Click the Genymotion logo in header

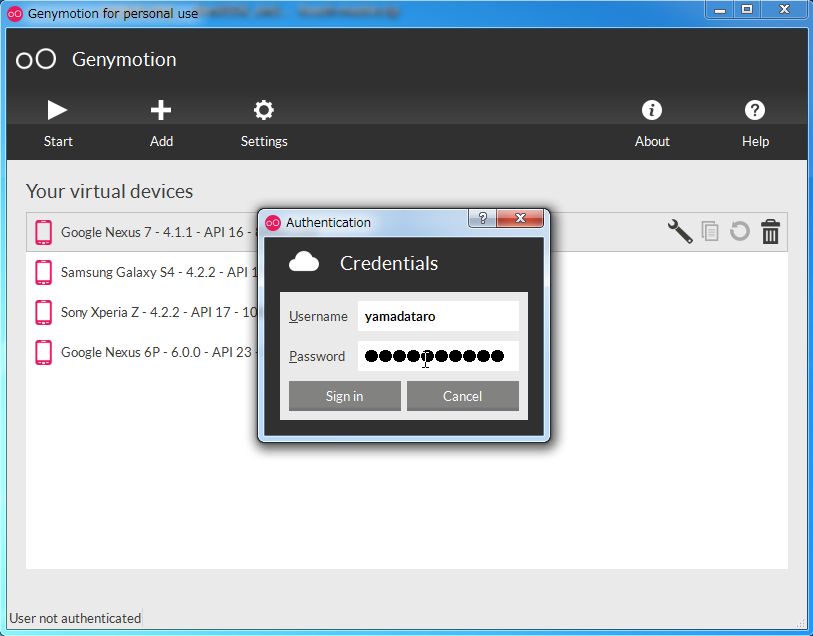pyautogui.click(x=37, y=60)
